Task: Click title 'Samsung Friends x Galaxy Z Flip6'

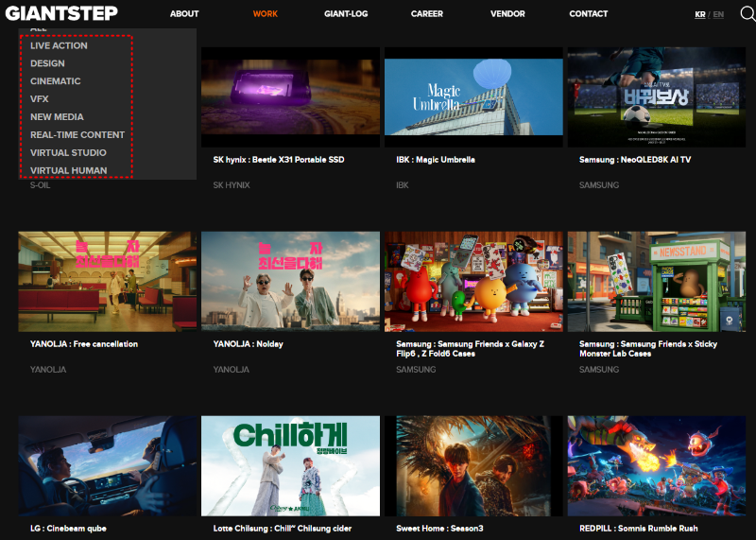Action: pyautogui.click(x=470, y=349)
